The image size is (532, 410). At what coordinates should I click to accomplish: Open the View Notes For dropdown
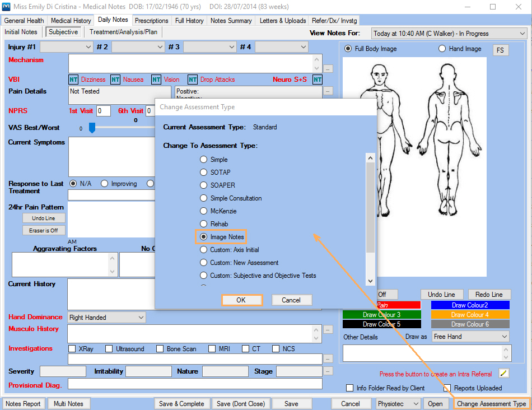pos(449,33)
